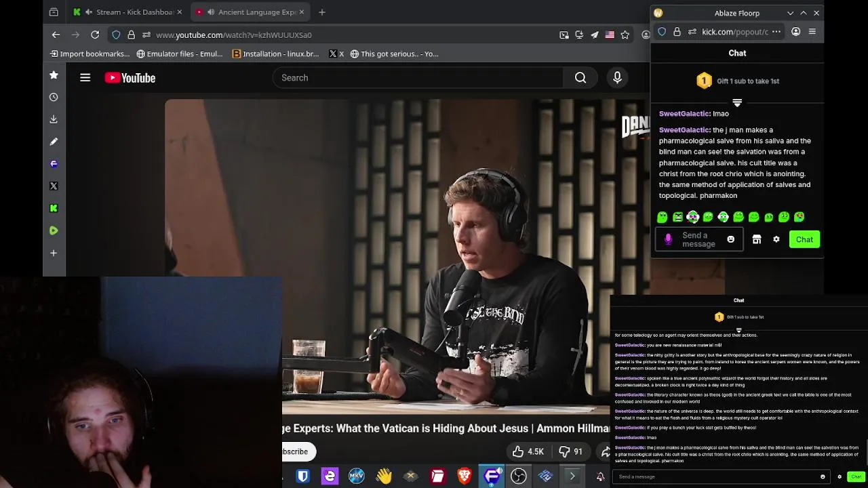The width and height of the screenshot is (868, 488).
Task: Insert the heart-eyes emote at row end
Action: point(800,217)
